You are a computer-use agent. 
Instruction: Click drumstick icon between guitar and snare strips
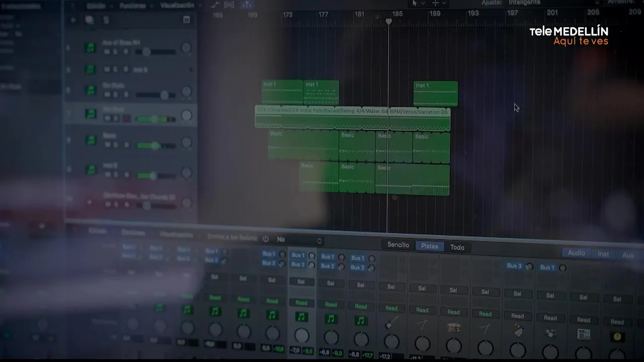(x=422, y=325)
